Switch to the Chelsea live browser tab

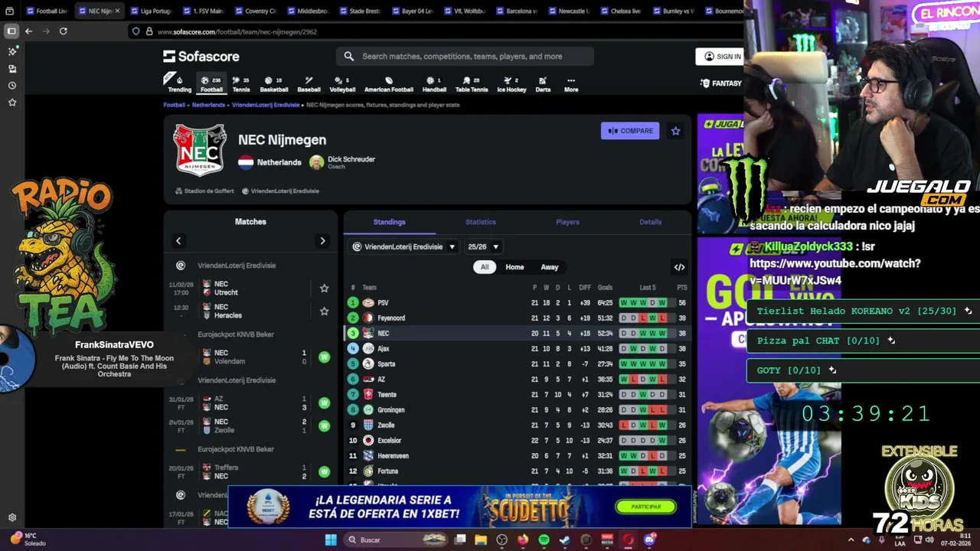click(x=619, y=11)
